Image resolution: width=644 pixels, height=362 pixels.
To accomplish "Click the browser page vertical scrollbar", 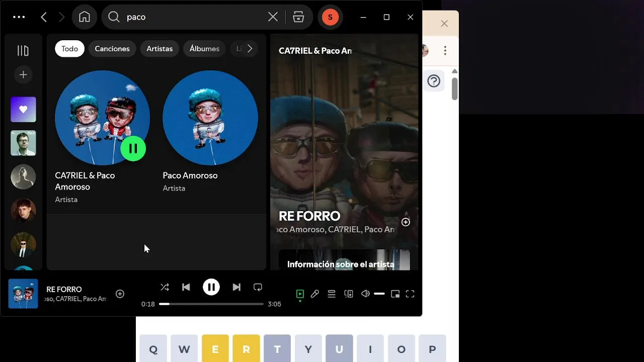I will pyautogui.click(x=455, y=88).
